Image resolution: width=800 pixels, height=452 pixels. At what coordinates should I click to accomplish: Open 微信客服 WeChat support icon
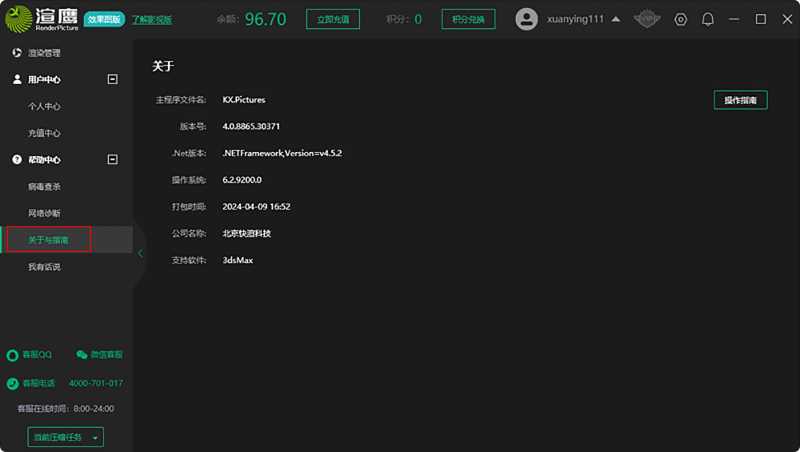tap(82, 355)
